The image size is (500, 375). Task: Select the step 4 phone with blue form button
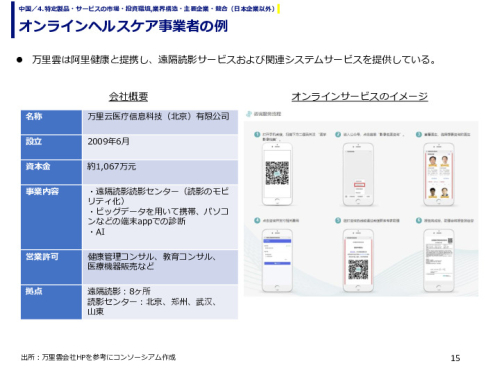click(x=277, y=260)
